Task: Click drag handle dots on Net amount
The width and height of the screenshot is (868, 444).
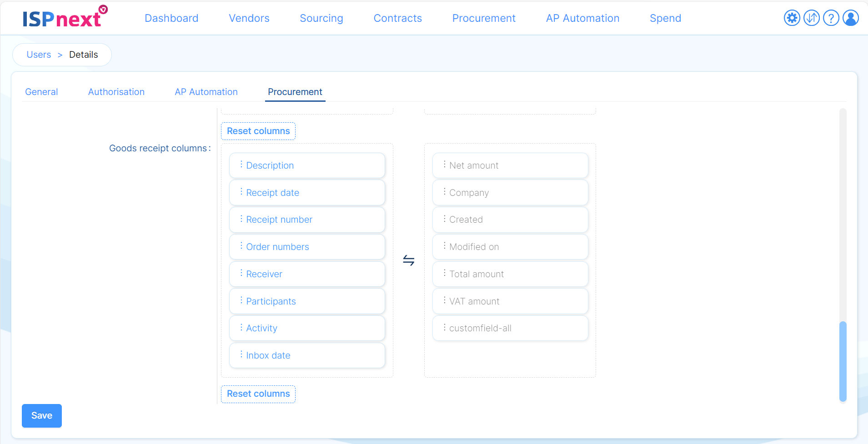Action: [444, 165]
